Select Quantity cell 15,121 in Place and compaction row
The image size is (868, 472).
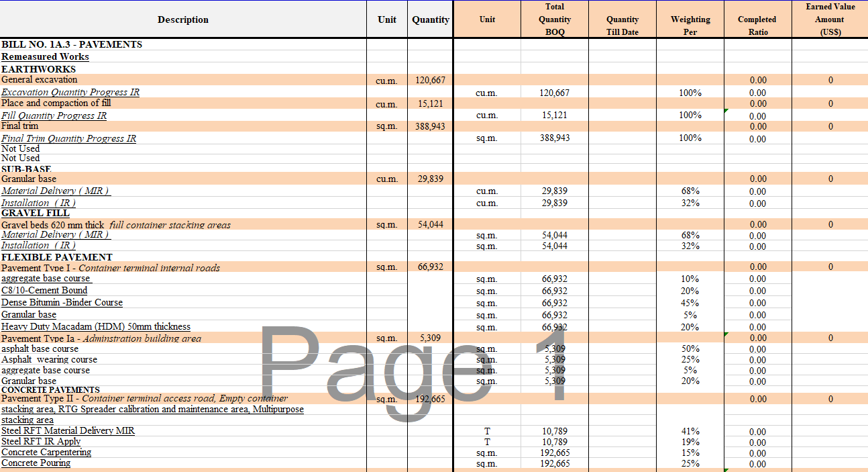[x=431, y=103]
